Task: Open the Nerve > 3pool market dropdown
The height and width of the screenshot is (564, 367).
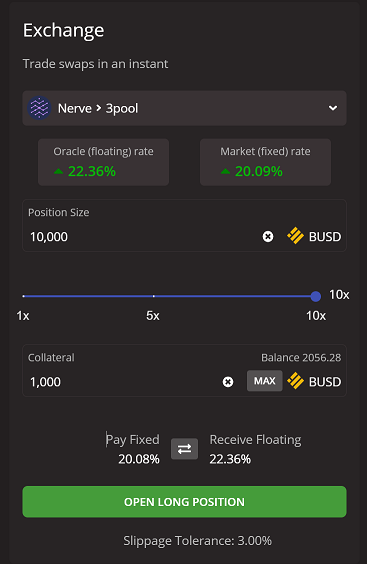Action: click(x=184, y=108)
